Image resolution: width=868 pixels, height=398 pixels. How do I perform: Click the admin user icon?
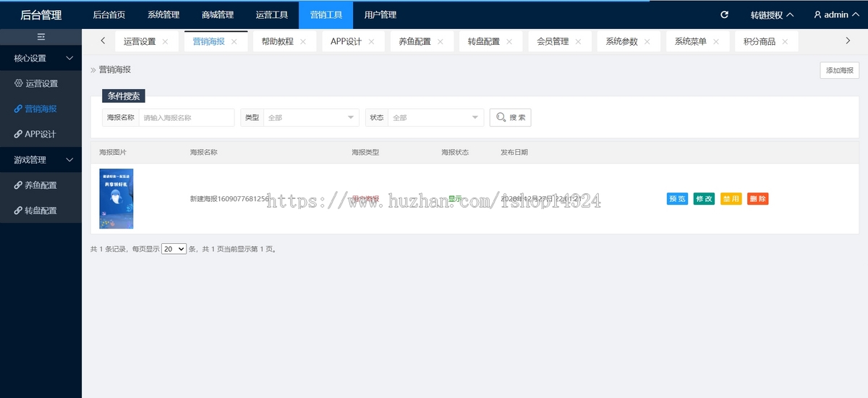pos(817,14)
